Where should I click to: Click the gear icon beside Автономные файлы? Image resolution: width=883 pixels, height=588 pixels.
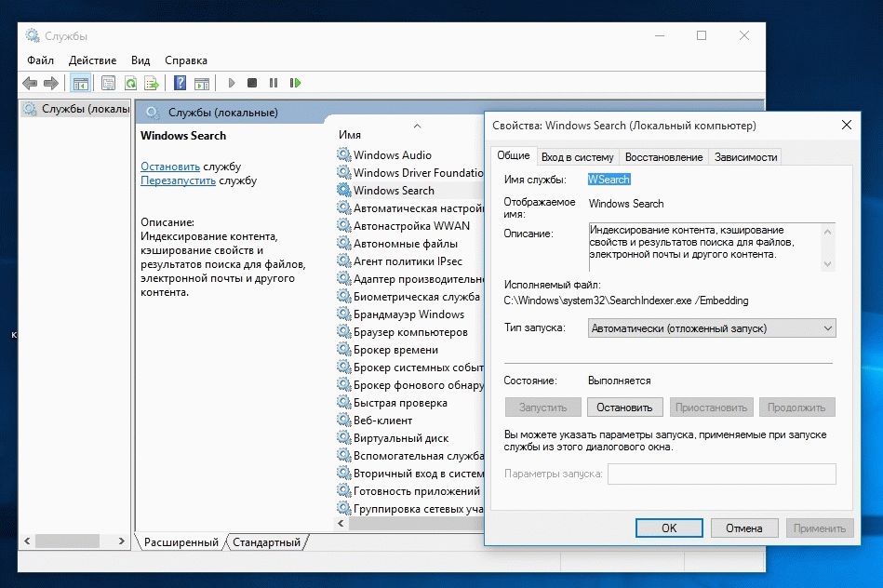click(x=343, y=243)
